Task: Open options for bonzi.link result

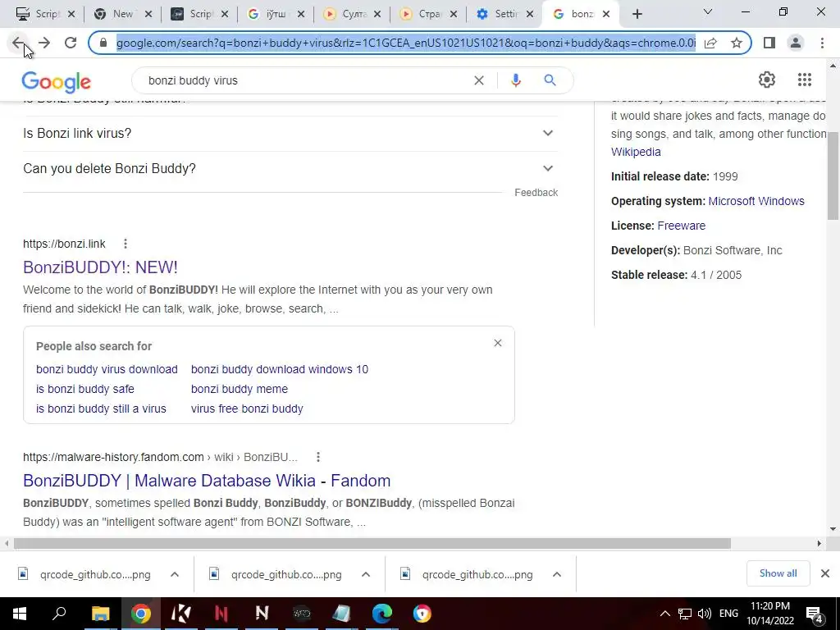Action: [x=126, y=244]
